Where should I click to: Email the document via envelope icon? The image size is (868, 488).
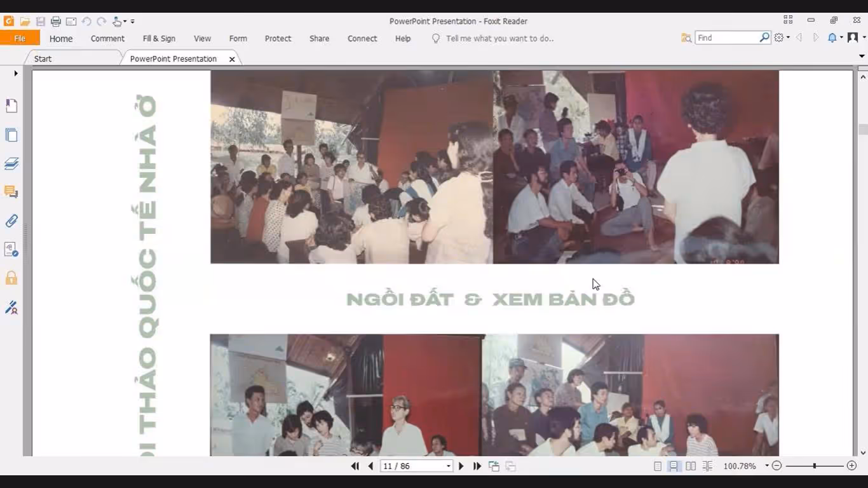tap(71, 22)
